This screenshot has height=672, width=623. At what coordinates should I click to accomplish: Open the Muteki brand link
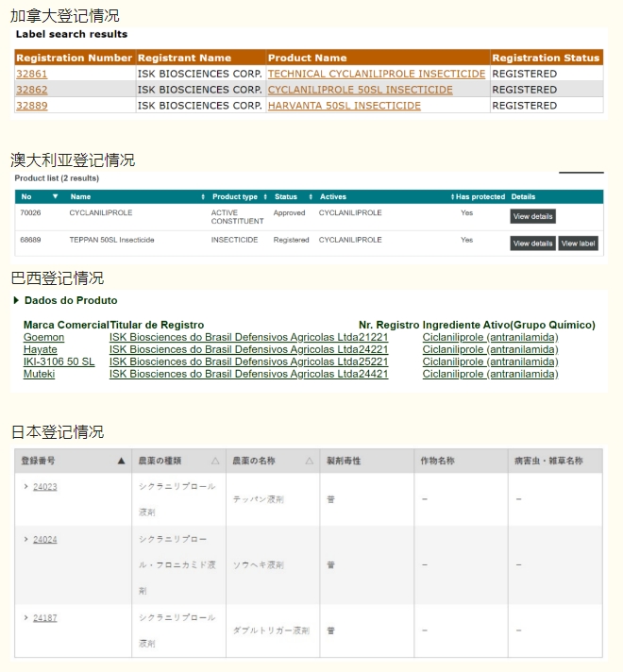(39, 374)
